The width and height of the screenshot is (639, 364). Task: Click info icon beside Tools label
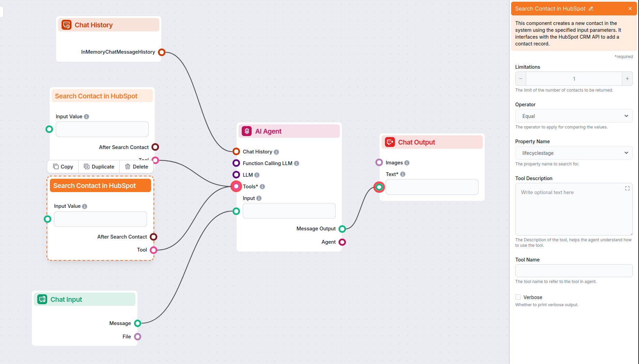click(x=262, y=187)
